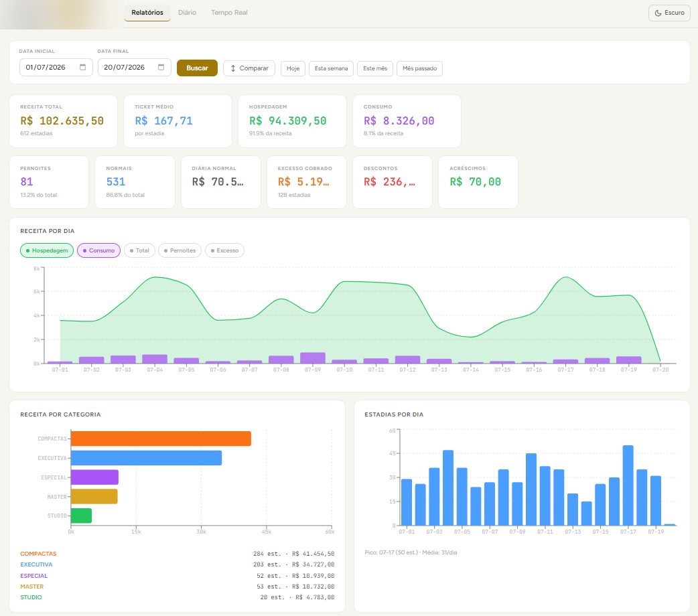Click the purple ESPECIAL category bar
The image size is (698, 616).
[x=94, y=477]
